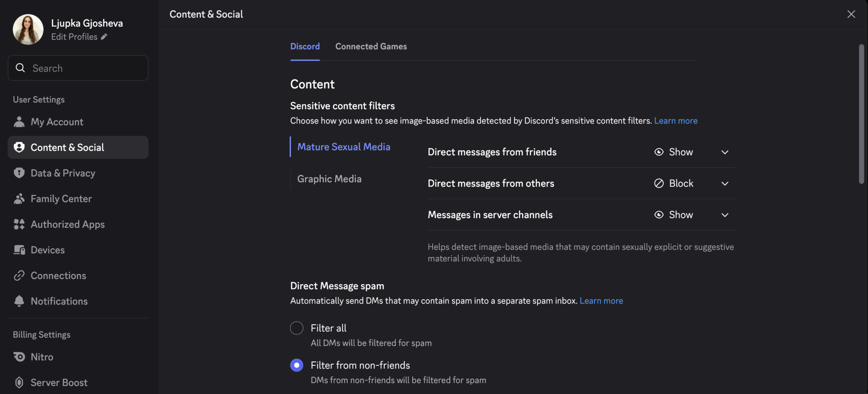Open the Messages in server channels dropdown
The height and width of the screenshot is (394, 868).
click(725, 214)
